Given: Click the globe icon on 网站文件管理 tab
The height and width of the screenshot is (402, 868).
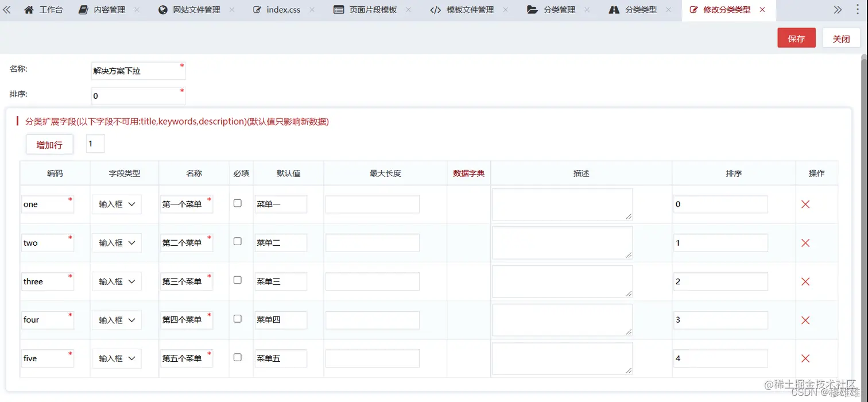Looking at the screenshot, I should pos(164,10).
